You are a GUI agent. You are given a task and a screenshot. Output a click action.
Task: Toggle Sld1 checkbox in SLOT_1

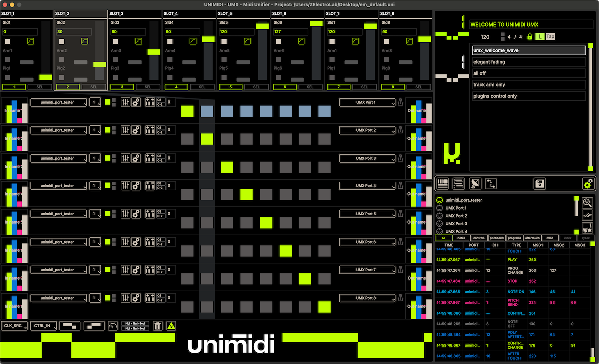coord(7,42)
